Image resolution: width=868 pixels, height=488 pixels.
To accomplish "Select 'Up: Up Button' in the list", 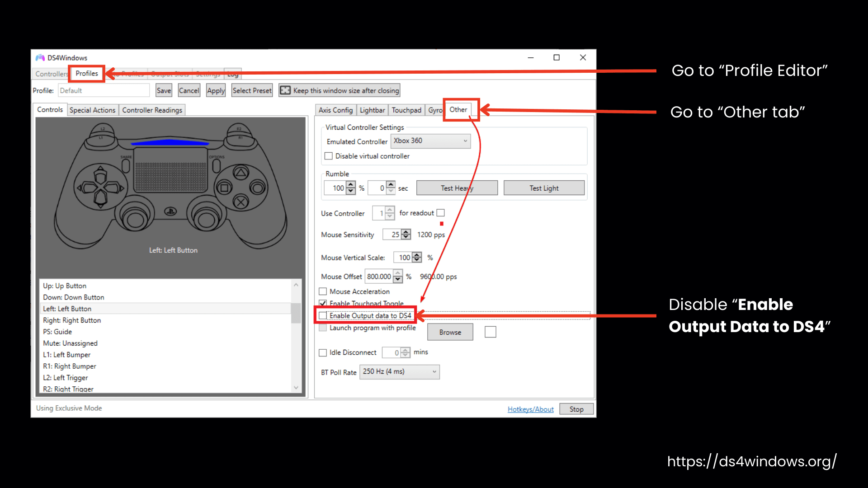I will point(165,286).
